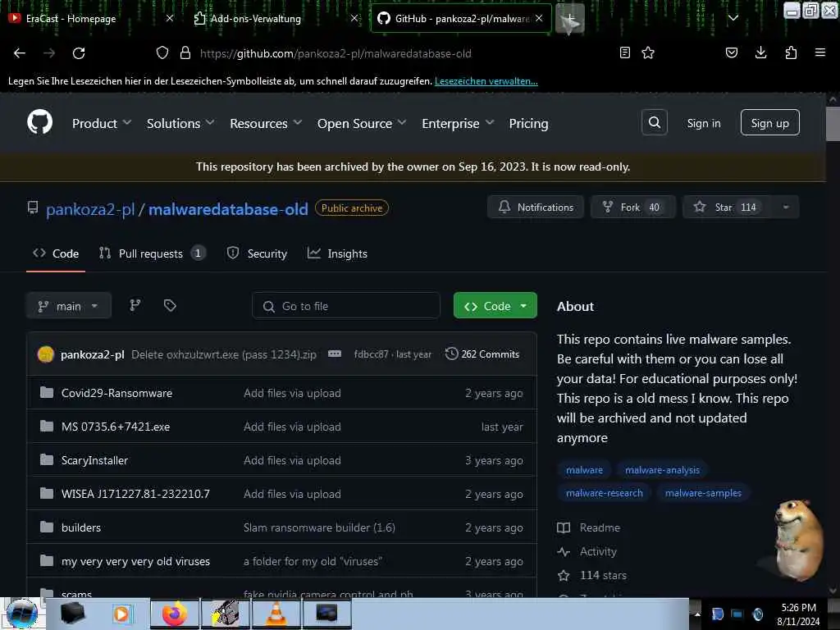The height and width of the screenshot is (630, 840).
Task: Click VLC cone icon in the taskbar
Action: [x=276, y=614]
